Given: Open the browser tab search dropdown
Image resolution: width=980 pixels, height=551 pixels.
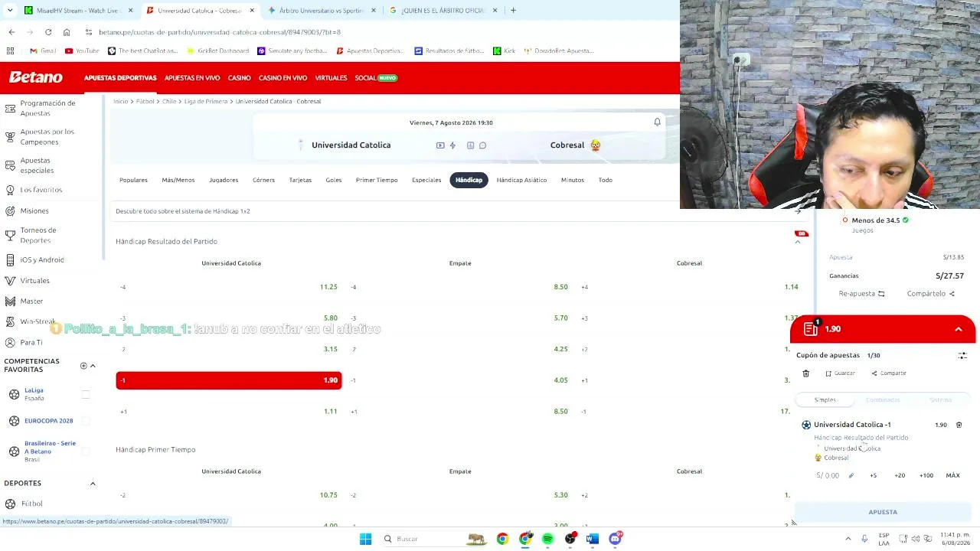Looking at the screenshot, I should (x=10, y=11).
